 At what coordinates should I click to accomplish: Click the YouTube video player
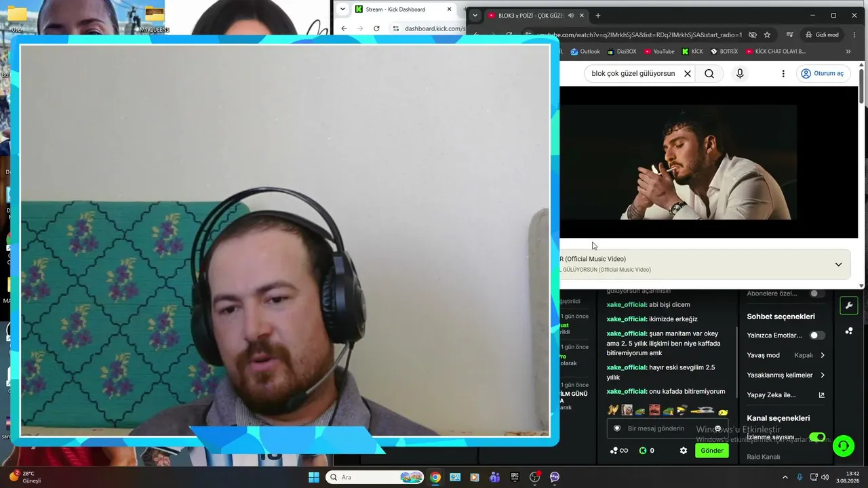(x=709, y=162)
